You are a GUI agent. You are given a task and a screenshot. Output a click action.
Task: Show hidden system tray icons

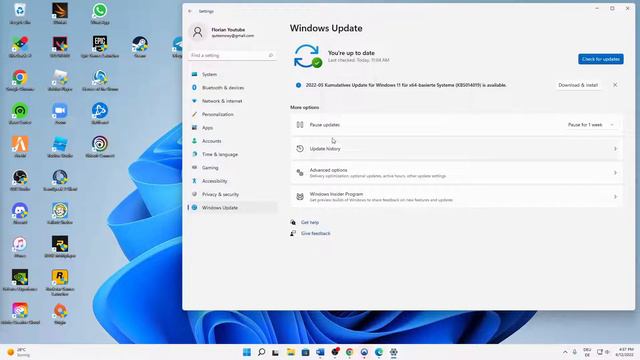pos(565,352)
